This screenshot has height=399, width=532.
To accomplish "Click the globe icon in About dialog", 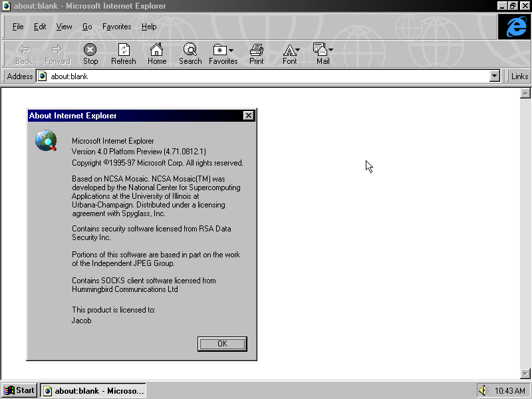I will (x=46, y=140).
